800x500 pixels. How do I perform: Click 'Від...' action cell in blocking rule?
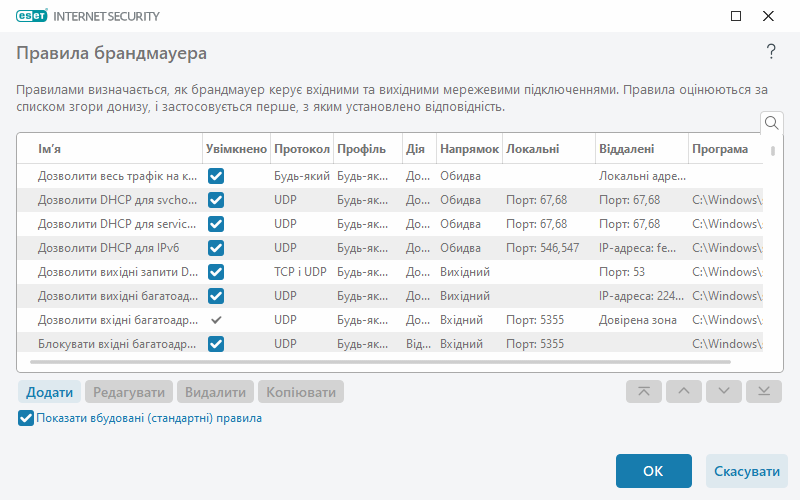[x=418, y=344]
